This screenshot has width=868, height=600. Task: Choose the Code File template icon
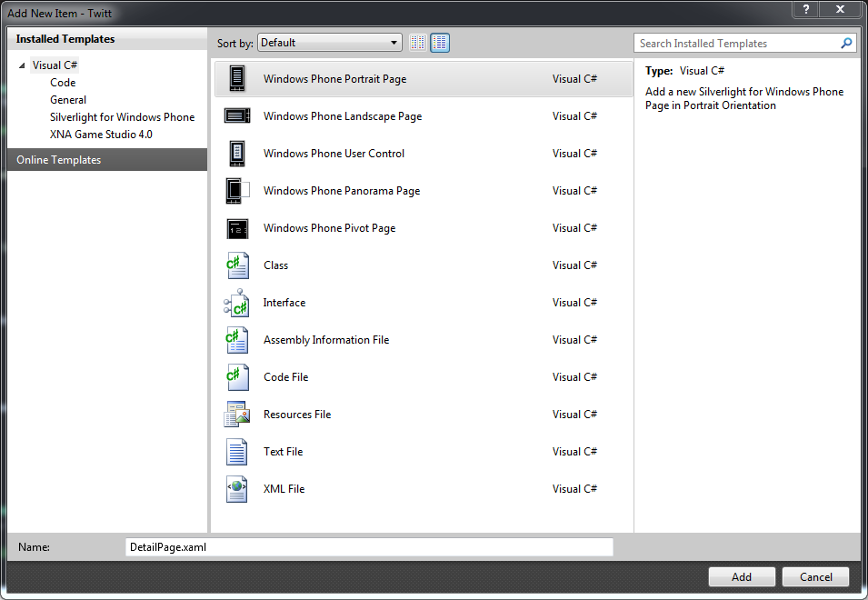coord(237,377)
